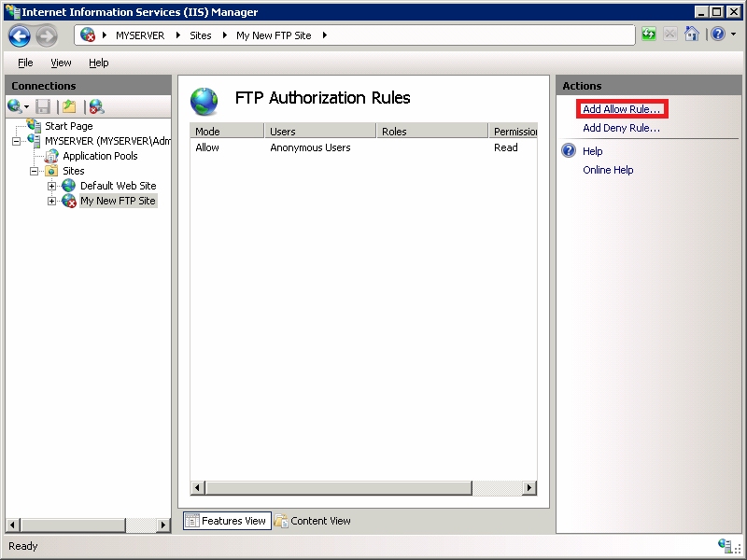Image resolution: width=747 pixels, height=560 pixels.
Task: Click Add Allow Rule link
Action: 622,109
